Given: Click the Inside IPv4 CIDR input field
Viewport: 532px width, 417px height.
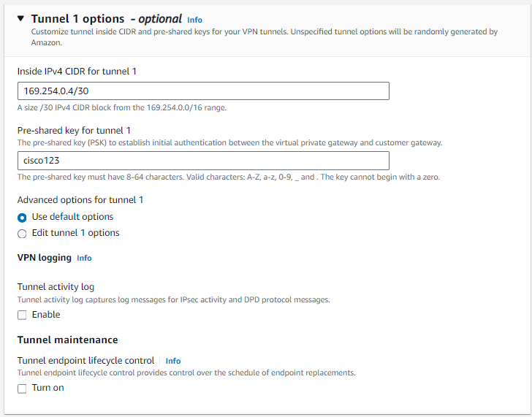Looking at the screenshot, I should tap(203, 91).
